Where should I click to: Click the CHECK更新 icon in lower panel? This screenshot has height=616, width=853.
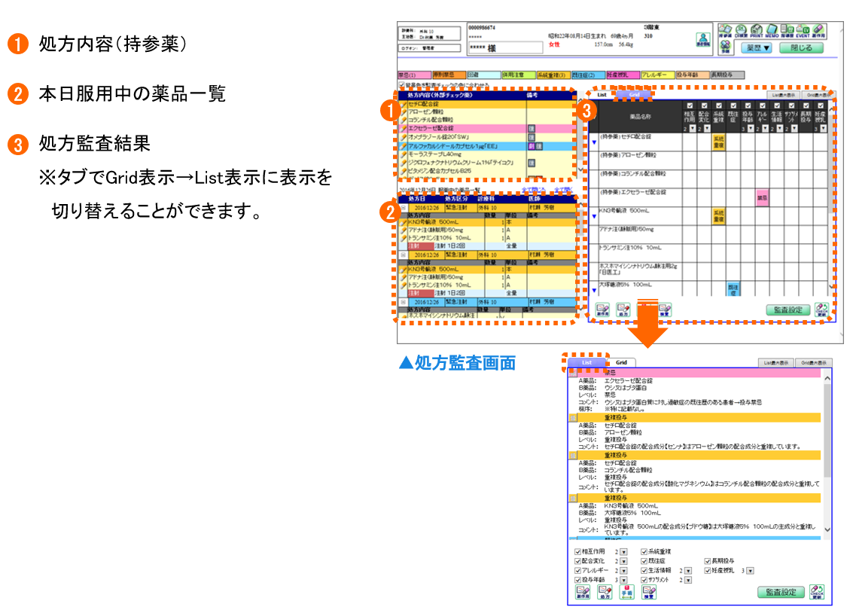(816, 592)
